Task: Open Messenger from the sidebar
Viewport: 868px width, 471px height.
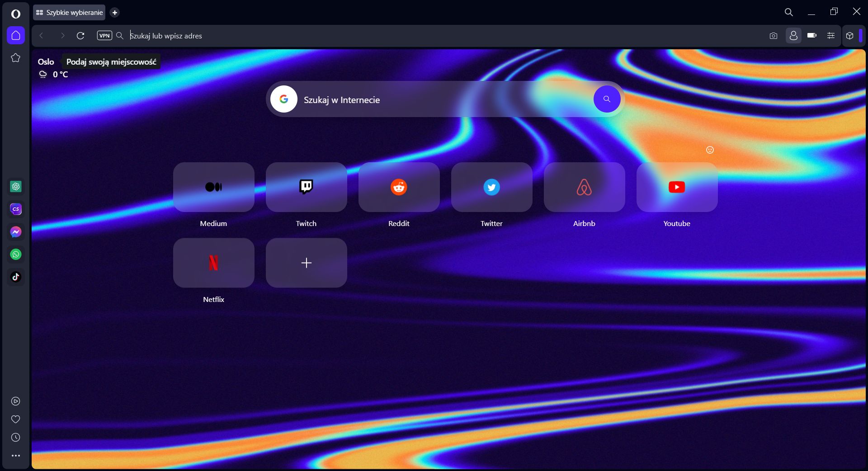Action: (16, 232)
